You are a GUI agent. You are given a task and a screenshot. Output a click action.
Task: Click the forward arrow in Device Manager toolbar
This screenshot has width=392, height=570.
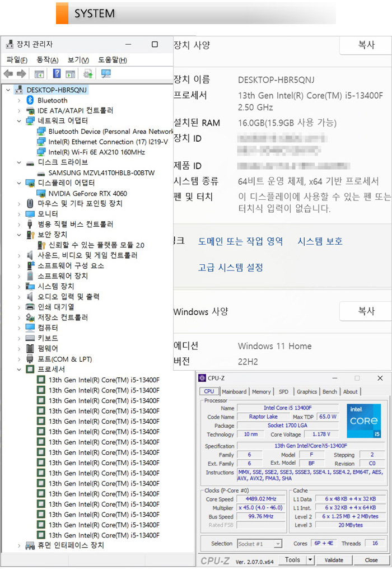click(21, 74)
